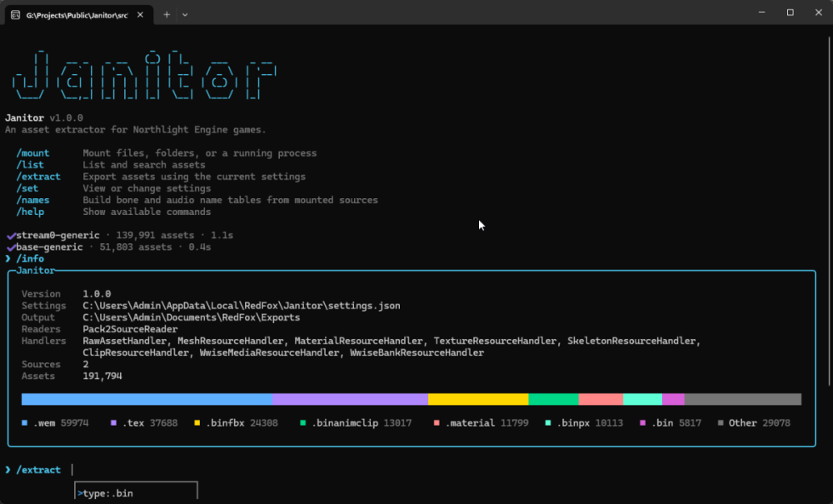Screen dimensions: 833x504
Task: Click Pack2SourceReader reader value
Action: (x=130, y=329)
